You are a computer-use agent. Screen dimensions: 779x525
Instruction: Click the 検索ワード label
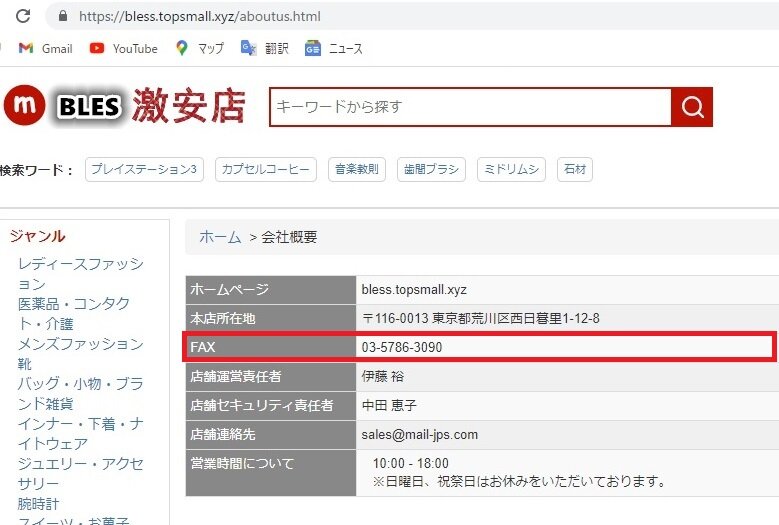coord(36,170)
